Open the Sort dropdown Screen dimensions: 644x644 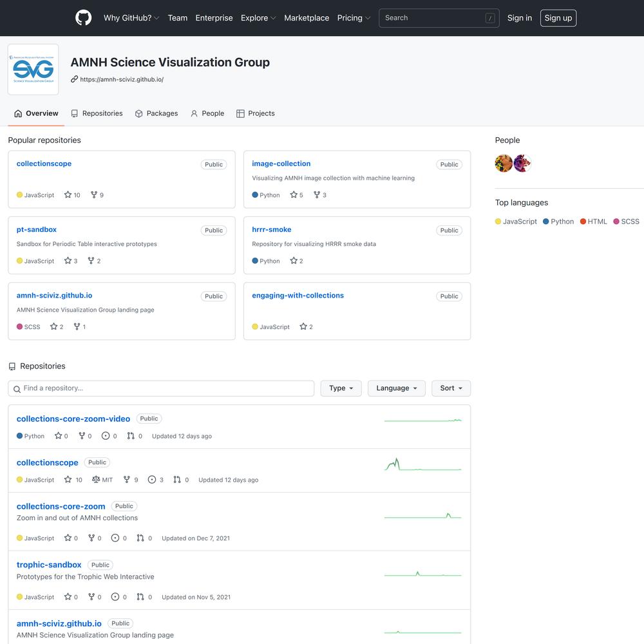point(451,388)
